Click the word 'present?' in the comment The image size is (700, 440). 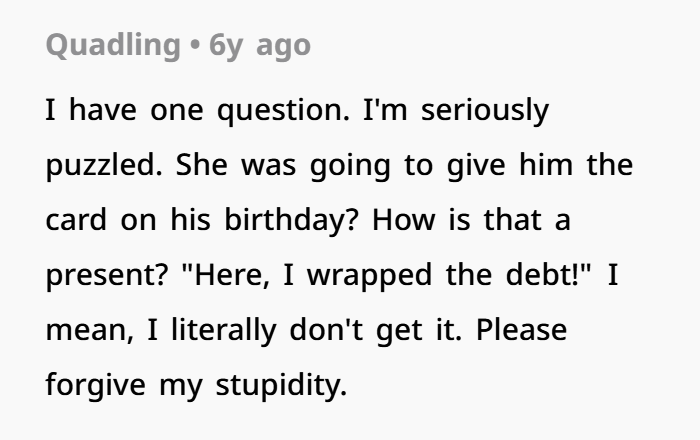107,275
